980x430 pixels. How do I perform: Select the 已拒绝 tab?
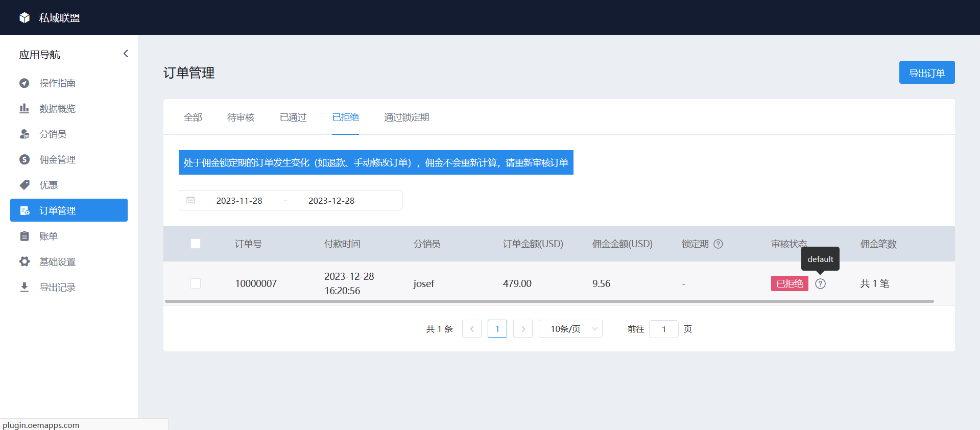click(345, 117)
